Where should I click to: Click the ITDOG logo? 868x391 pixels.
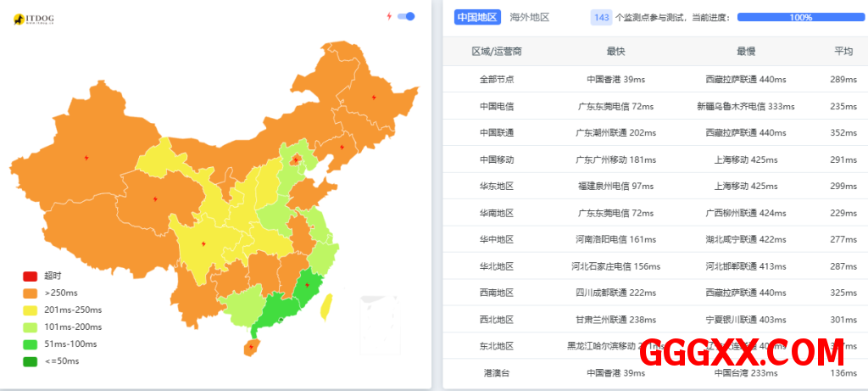(x=35, y=19)
